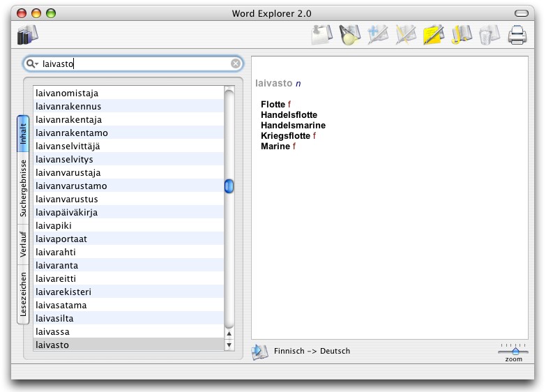Select the highlighted laivasto list entry

coord(129,345)
